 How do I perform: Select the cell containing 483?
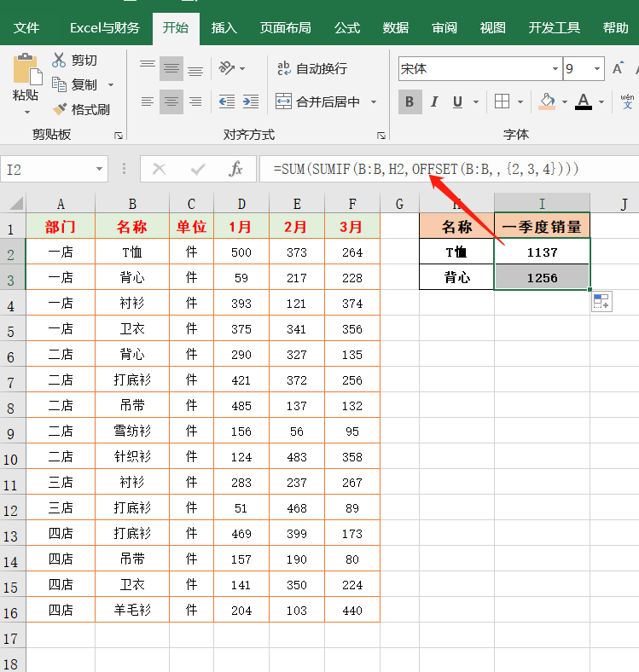(x=297, y=456)
